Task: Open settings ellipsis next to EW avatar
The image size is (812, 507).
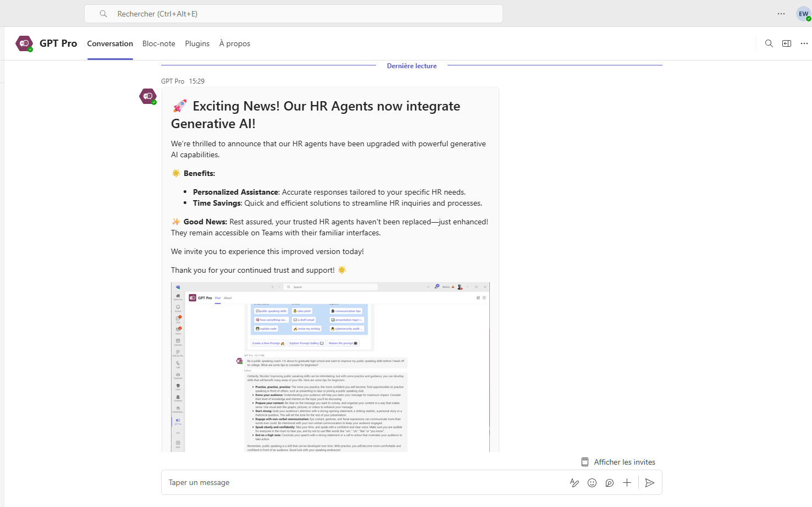Action: 781,14
